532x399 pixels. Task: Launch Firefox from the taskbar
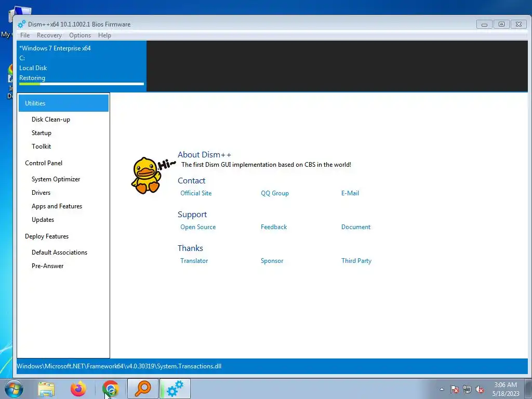(x=78, y=389)
